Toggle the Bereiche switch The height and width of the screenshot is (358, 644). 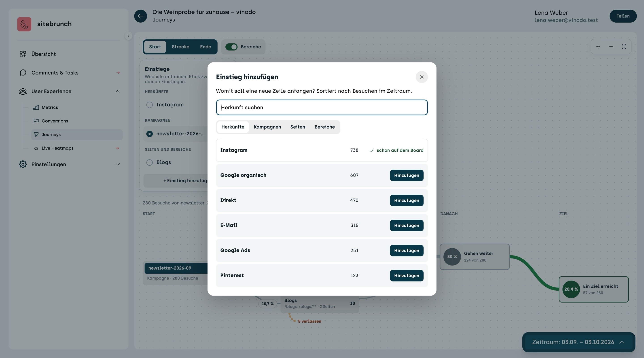pyautogui.click(x=231, y=47)
